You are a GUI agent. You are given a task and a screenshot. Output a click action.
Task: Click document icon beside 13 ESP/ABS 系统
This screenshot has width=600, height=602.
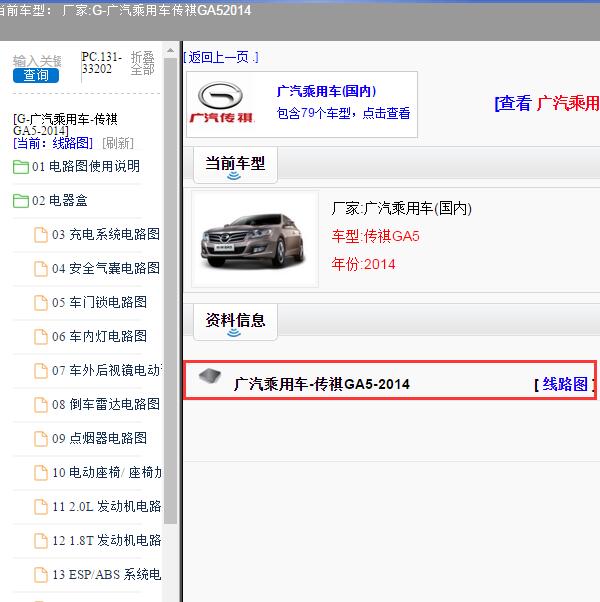41,575
